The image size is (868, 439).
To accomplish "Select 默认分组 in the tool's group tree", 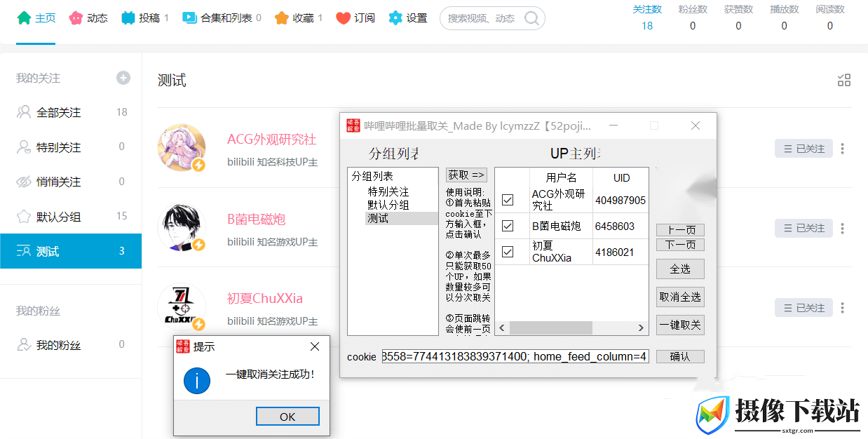I will click(x=388, y=205).
